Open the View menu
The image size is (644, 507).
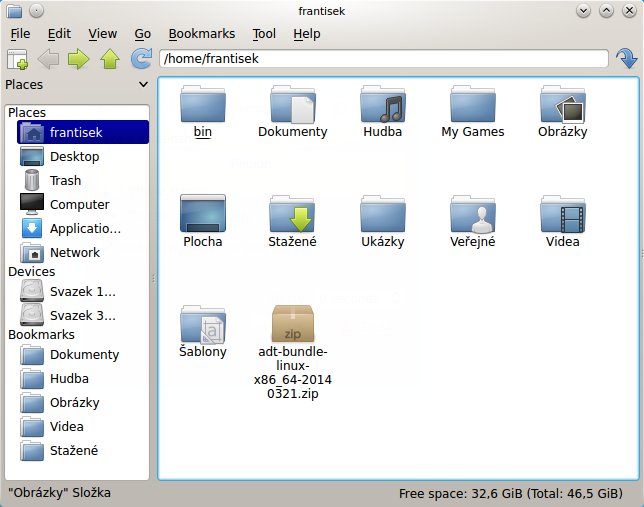click(102, 33)
